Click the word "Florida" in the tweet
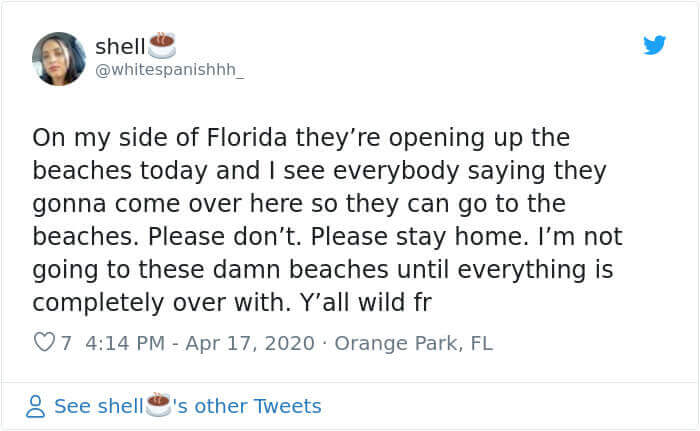 (246, 137)
